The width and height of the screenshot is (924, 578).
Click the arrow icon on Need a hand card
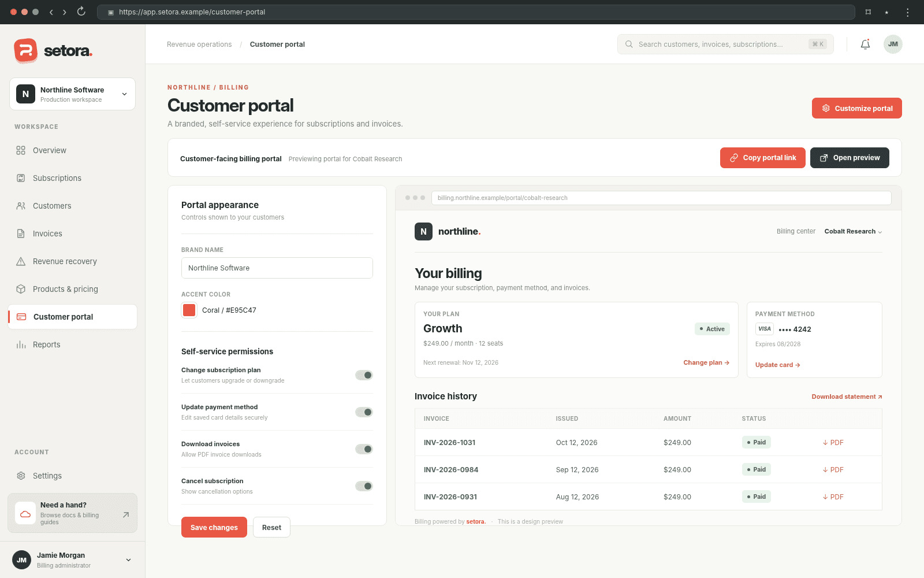click(126, 514)
